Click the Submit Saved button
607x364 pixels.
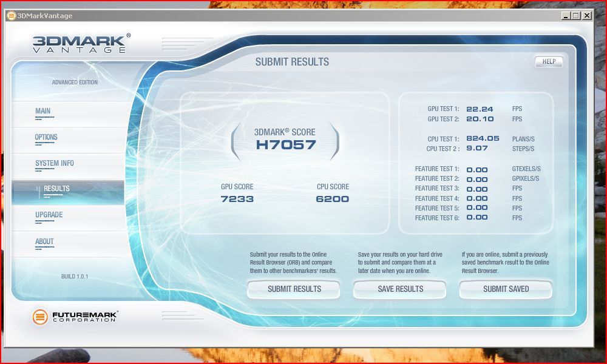506,289
